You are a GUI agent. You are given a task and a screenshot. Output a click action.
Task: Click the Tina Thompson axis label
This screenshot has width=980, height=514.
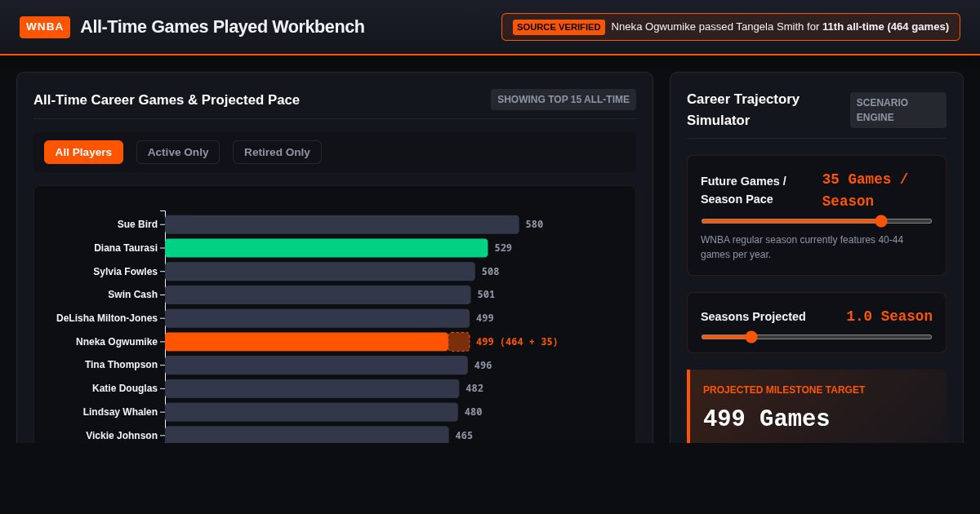tap(121, 365)
